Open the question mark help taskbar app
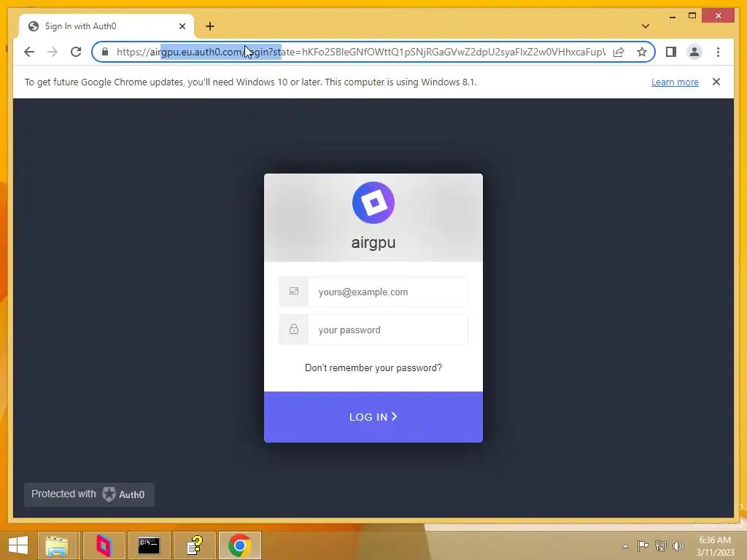This screenshot has width=747, height=560. [x=195, y=545]
